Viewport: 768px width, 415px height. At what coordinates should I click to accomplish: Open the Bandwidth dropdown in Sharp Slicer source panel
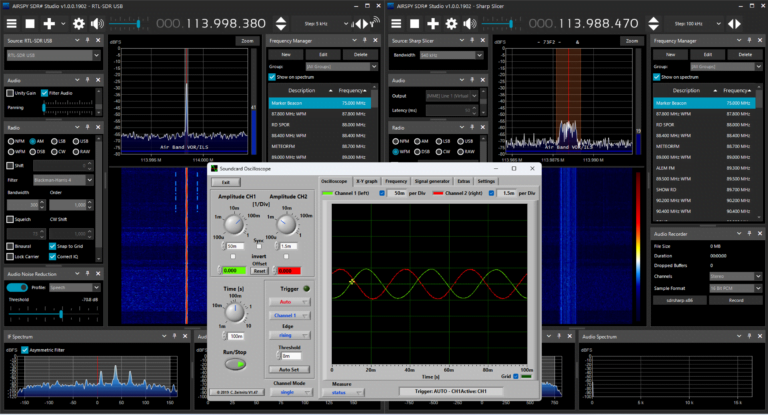click(480, 55)
